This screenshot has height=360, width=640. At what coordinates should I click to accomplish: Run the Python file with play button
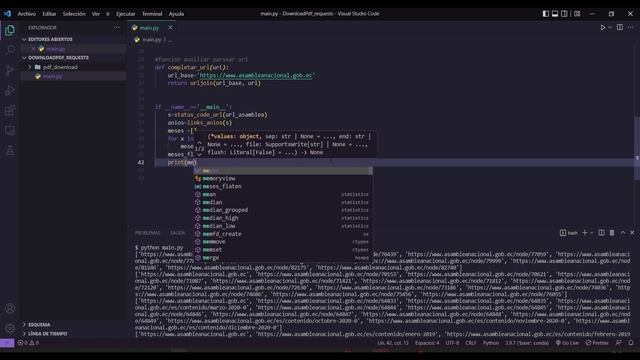coord(602,28)
